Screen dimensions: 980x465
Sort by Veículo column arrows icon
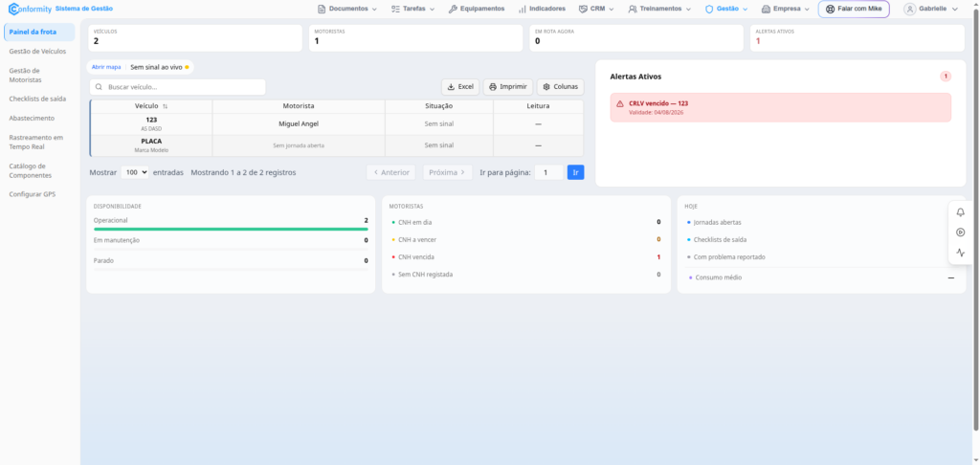click(x=165, y=106)
